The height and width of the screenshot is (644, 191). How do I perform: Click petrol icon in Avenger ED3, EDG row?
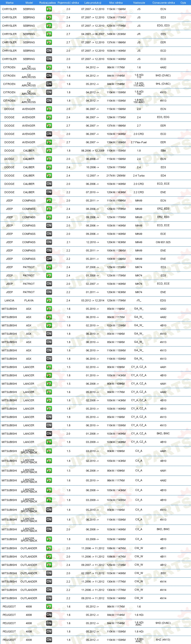tap(49, 117)
